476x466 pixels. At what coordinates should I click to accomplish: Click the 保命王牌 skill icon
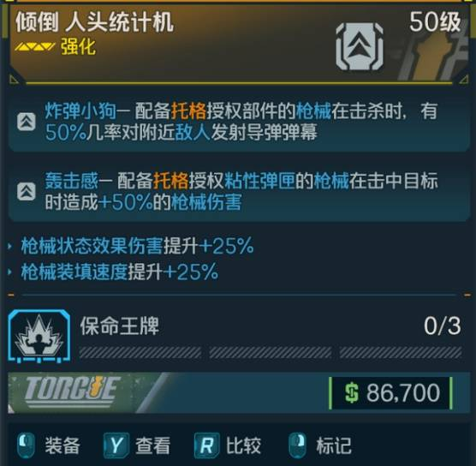click(x=39, y=337)
